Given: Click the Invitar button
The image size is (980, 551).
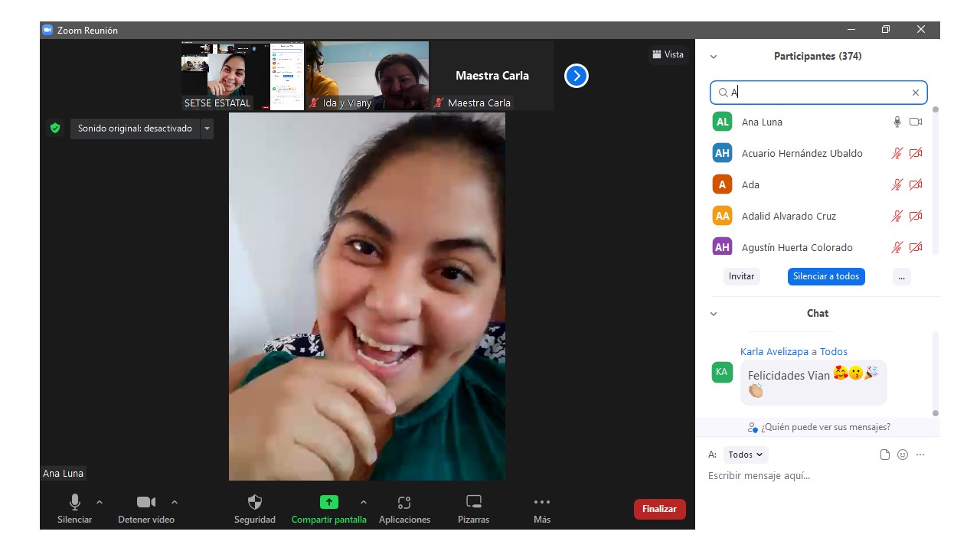Looking at the screenshot, I should [x=741, y=276].
